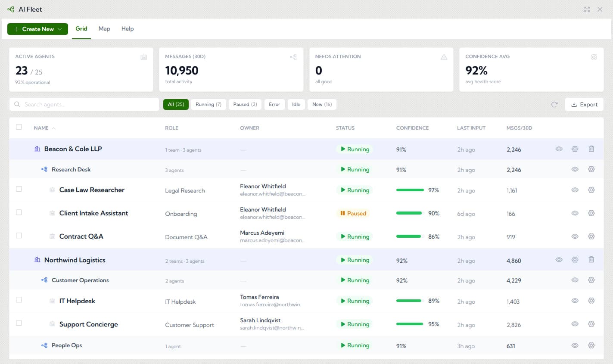Select the All (25) filter
The height and width of the screenshot is (364, 613).
[176, 105]
